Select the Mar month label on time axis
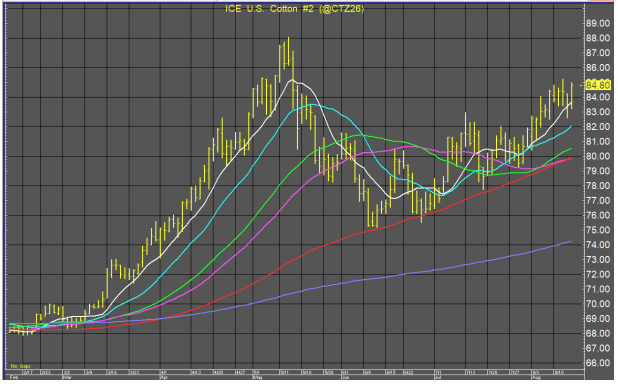Screen dimensions: 618x384 [x=67, y=377]
